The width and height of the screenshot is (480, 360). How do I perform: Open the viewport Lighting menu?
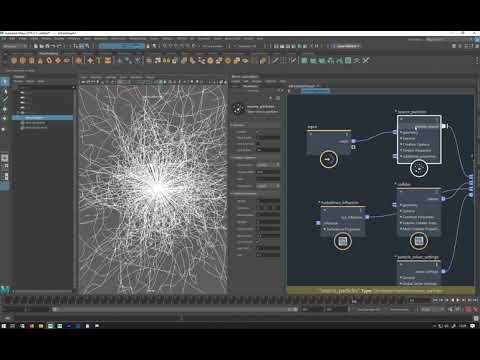[x=111, y=77]
